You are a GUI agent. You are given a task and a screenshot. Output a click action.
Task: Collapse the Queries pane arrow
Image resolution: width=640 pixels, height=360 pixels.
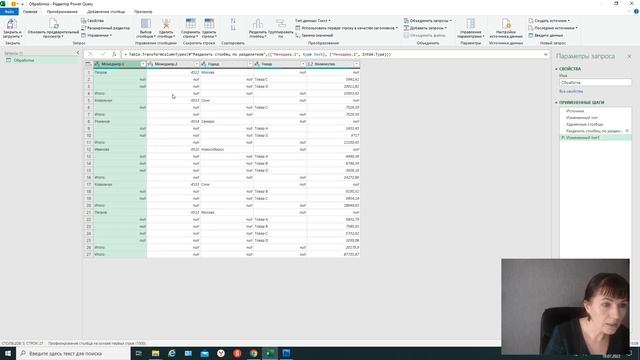pos(78,53)
